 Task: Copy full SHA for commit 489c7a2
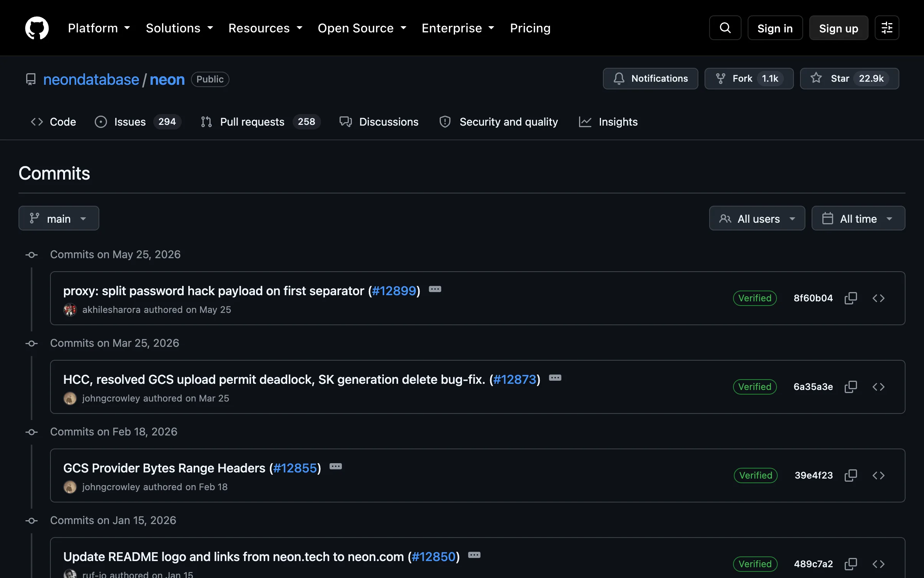pos(850,564)
